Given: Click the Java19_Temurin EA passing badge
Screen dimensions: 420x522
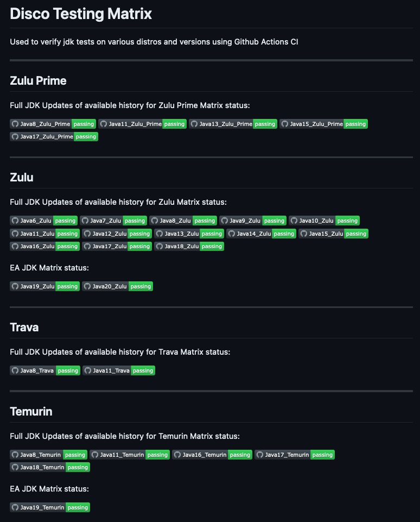Looking at the screenshot, I should point(50,507).
